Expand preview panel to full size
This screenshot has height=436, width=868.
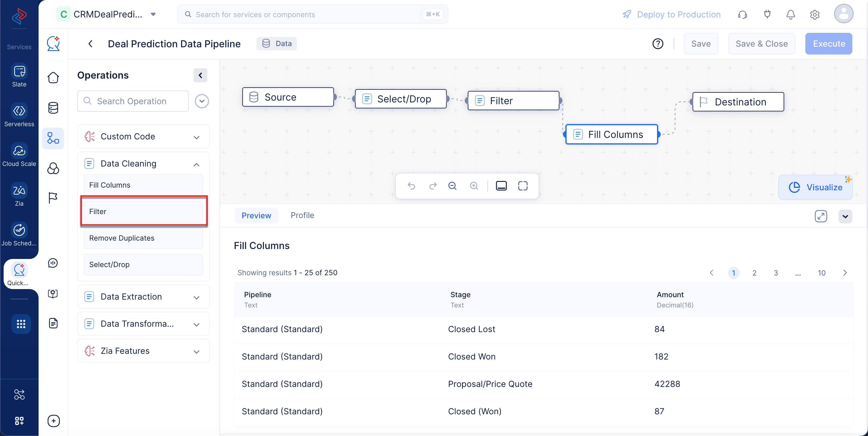(x=821, y=216)
